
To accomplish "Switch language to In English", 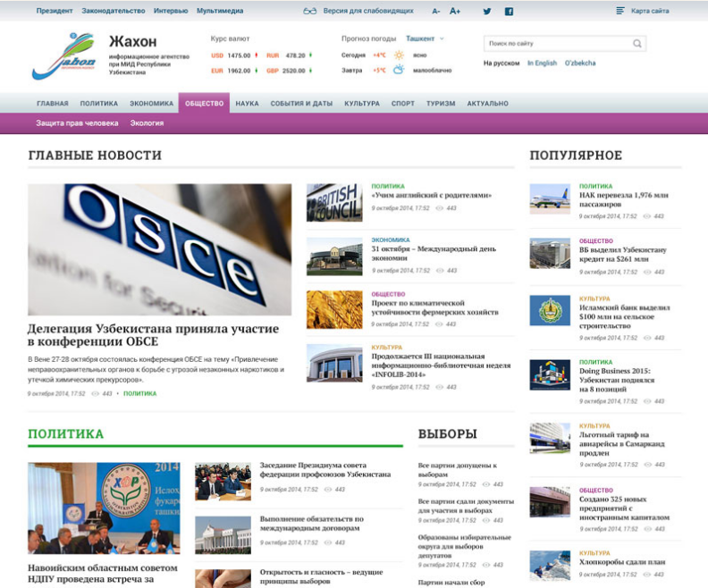I will coord(543,63).
